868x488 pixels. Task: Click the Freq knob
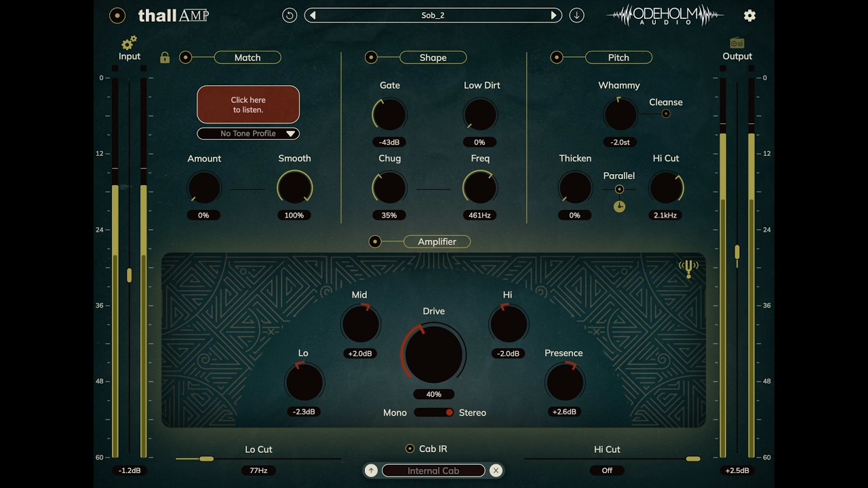point(479,187)
